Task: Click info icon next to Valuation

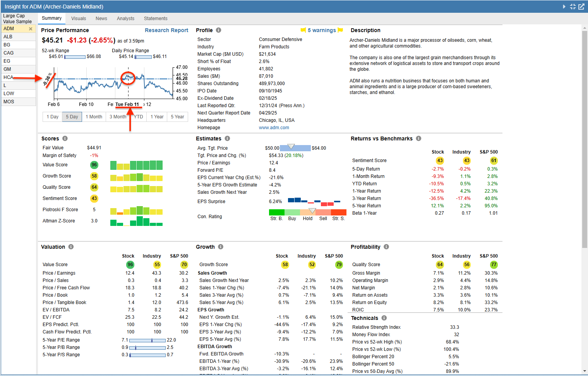Action: click(x=71, y=247)
